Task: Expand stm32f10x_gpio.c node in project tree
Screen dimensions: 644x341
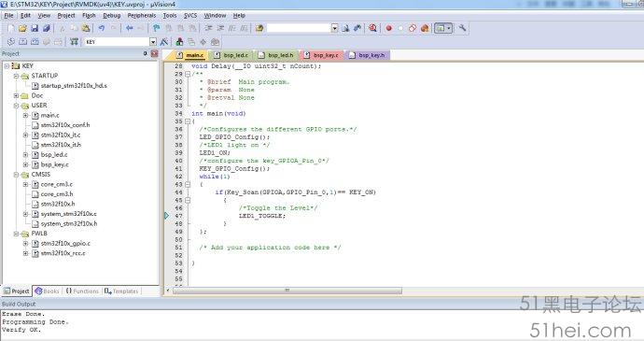Action: (x=25, y=244)
